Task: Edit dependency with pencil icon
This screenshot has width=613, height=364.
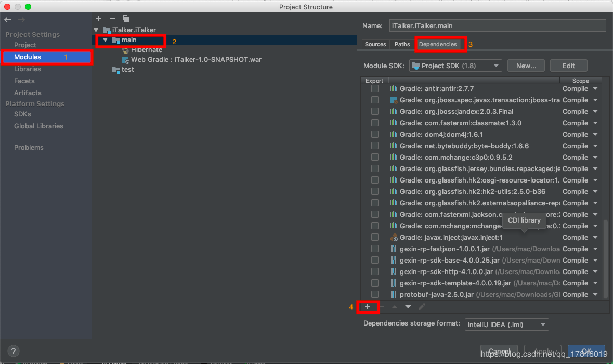Action: (x=422, y=307)
